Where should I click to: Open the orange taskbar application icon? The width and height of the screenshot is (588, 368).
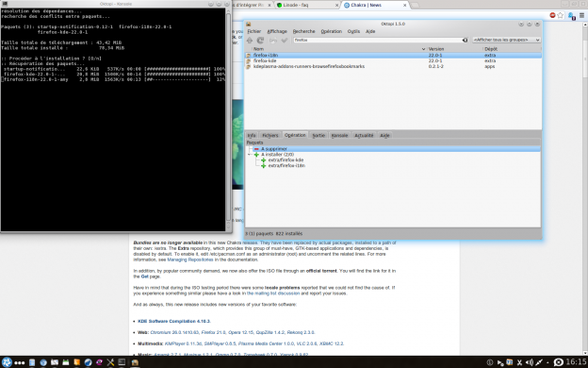point(77,362)
